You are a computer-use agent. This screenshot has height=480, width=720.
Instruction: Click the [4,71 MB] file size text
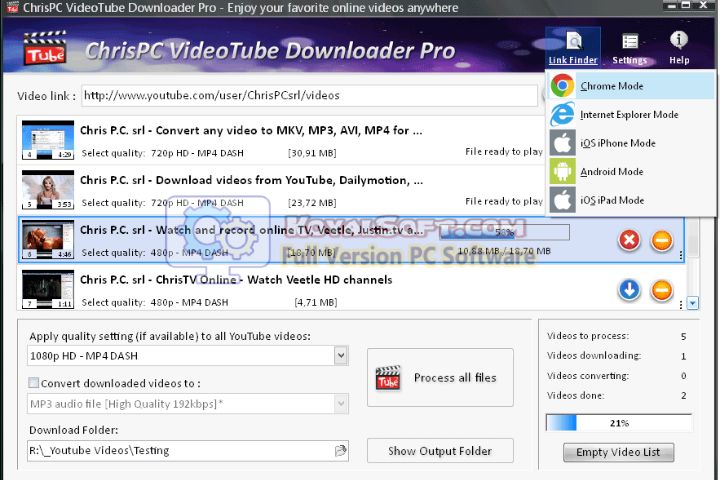[x=315, y=302]
